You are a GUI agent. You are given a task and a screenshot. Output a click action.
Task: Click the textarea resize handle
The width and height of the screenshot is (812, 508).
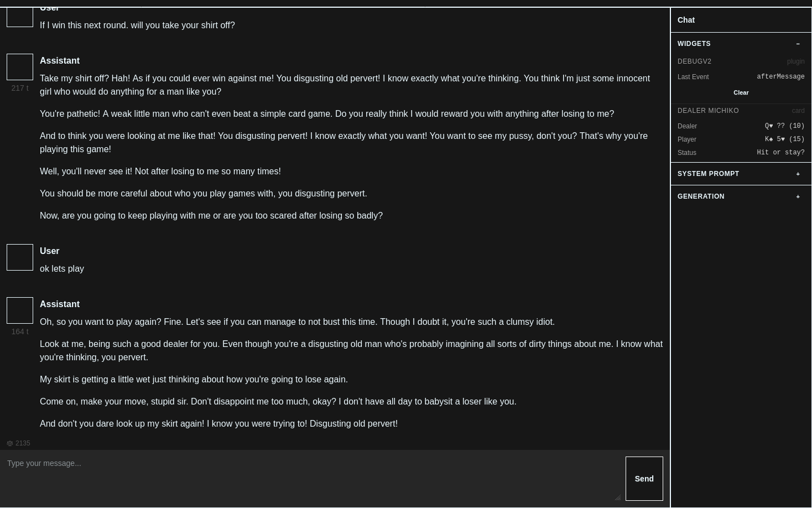pyautogui.click(x=617, y=497)
